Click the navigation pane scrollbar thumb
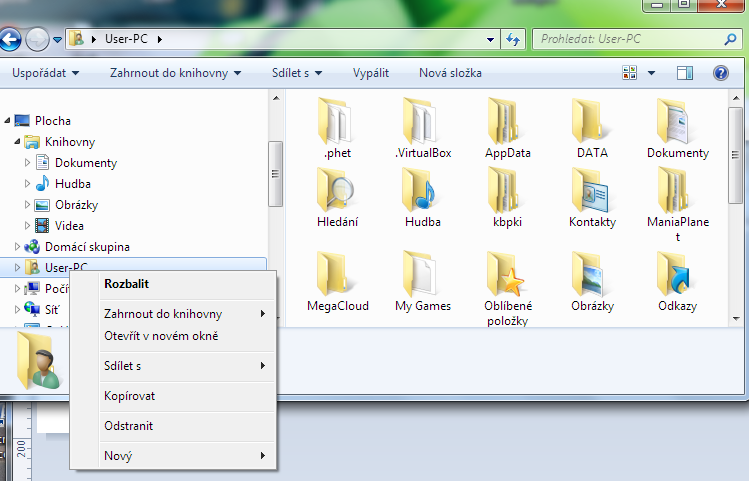This screenshot has width=749, height=481. coord(275,174)
